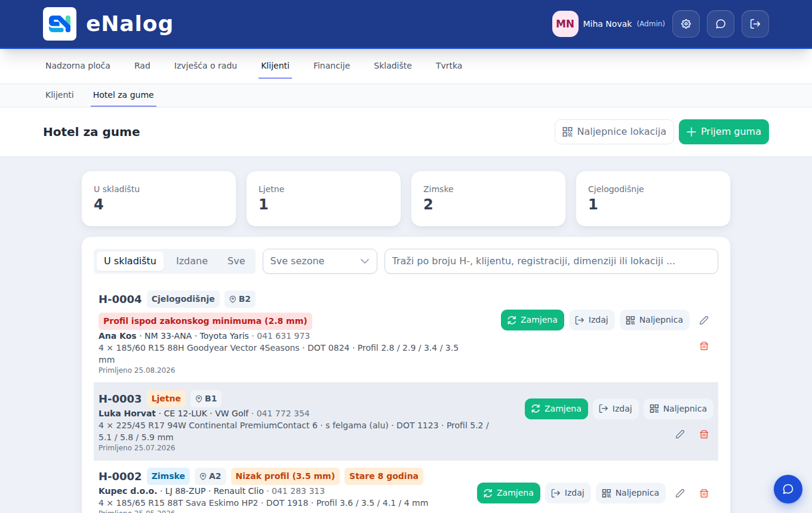Click Izdaj for H-0004
The height and width of the screenshot is (513, 812).
[x=592, y=320]
